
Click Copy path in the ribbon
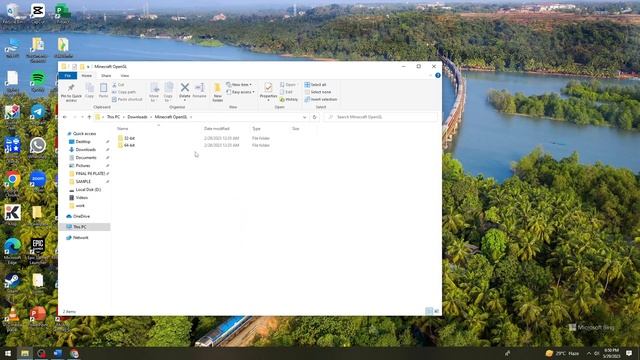[x=124, y=92]
